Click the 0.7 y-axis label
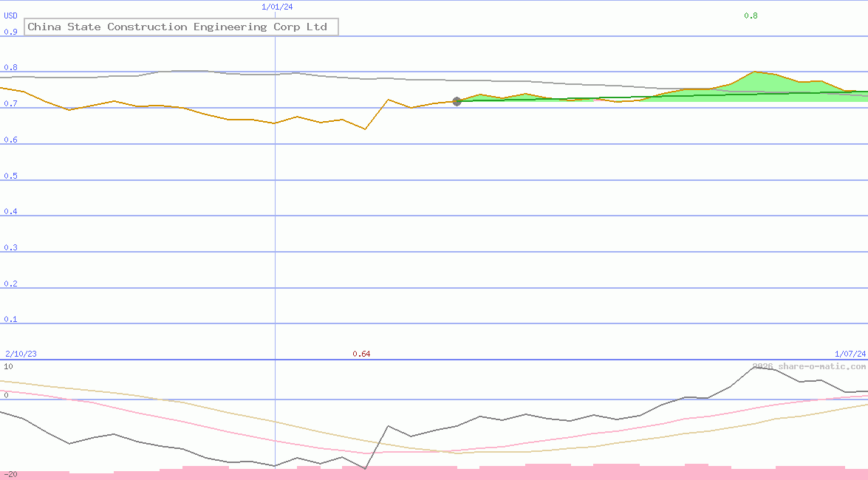868x480 pixels. tap(10, 103)
